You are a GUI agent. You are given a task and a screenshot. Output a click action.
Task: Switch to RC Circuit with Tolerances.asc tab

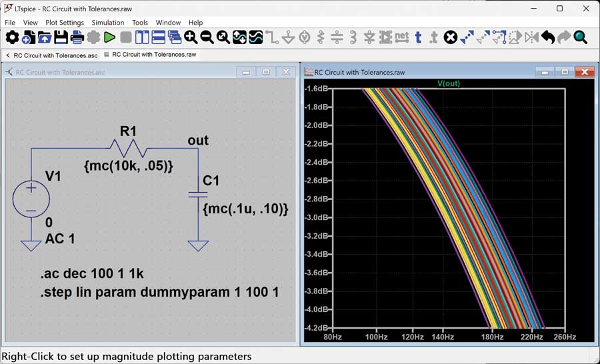[x=55, y=55]
